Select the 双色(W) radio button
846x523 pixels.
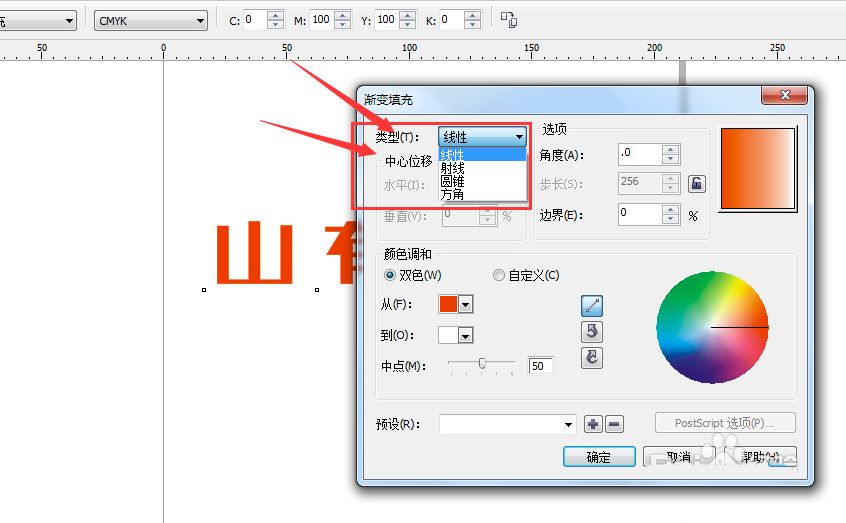(390, 275)
